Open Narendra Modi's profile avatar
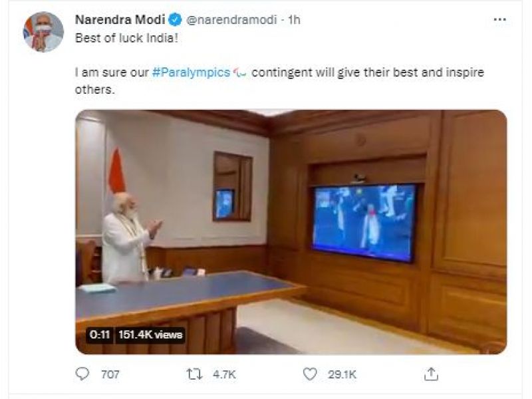532x399 pixels. click(x=43, y=31)
